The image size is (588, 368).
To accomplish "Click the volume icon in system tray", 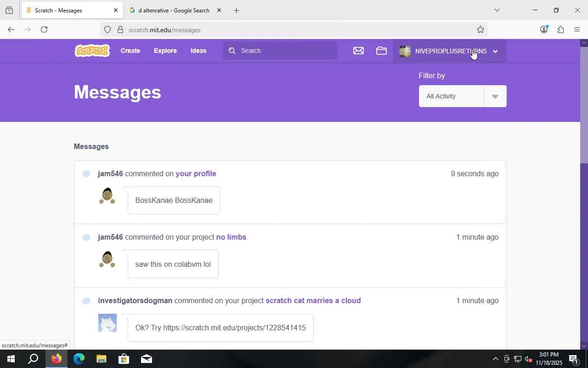I will pos(528,359).
